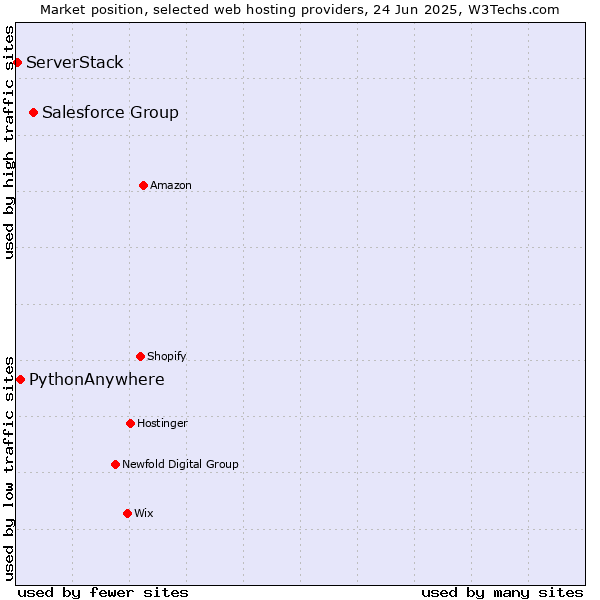Select the Wix red data point
The image size is (600, 600).
(128, 514)
